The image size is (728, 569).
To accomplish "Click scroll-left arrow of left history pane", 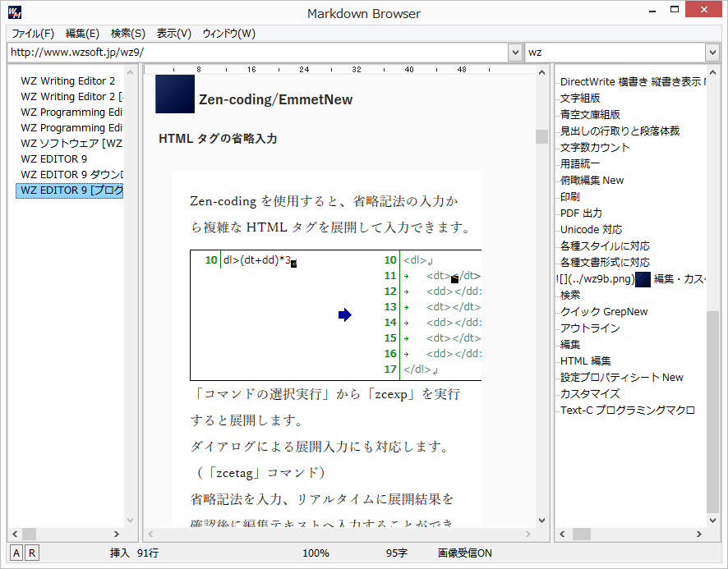I will pyautogui.click(x=15, y=535).
